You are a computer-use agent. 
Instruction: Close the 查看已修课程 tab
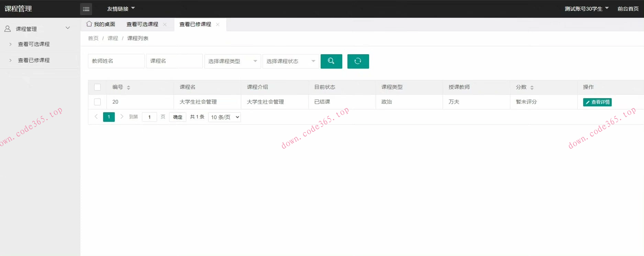pyautogui.click(x=218, y=24)
